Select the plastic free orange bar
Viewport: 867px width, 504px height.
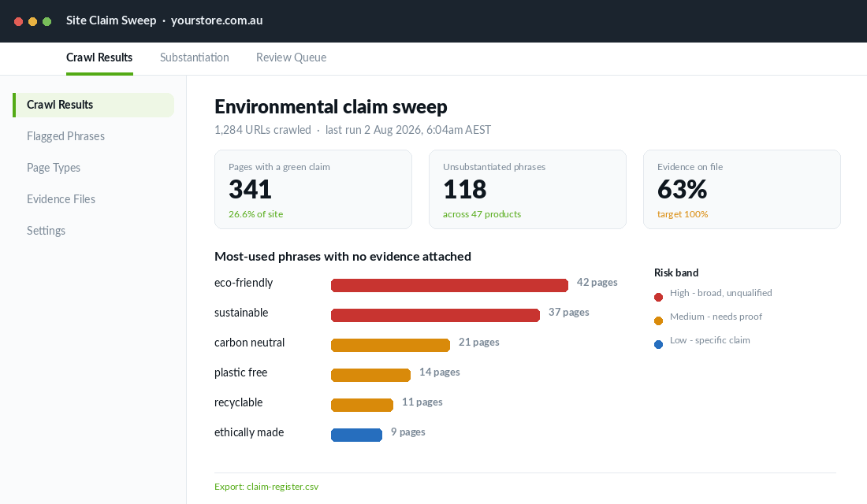(x=371, y=375)
